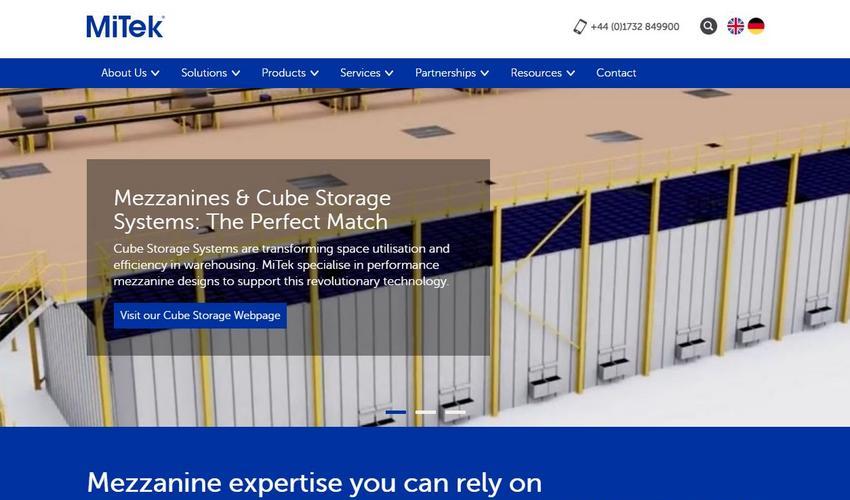Open the Partnerships menu item
Viewport: 850px width, 500px height.
tap(452, 73)
